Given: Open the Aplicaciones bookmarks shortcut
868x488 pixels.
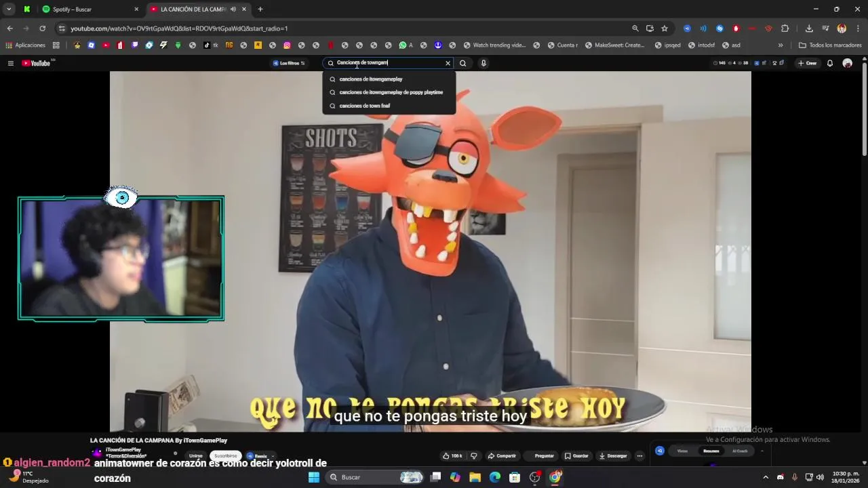Looking at the screenshot, I should pos(25,45).
